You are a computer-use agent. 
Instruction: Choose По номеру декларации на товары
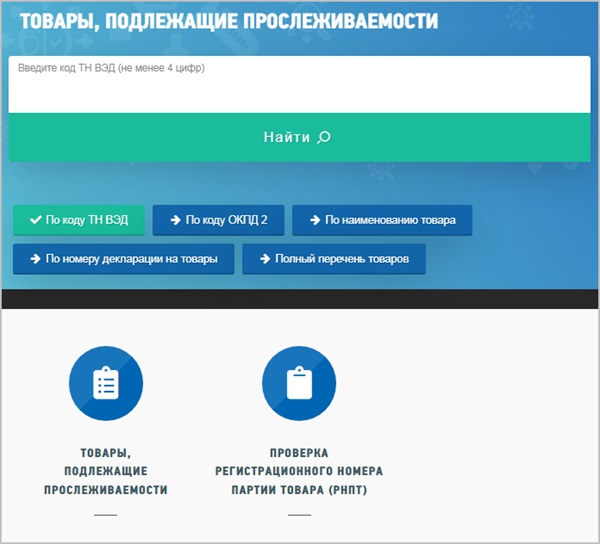pyautogui.click(x=123, y=258)
